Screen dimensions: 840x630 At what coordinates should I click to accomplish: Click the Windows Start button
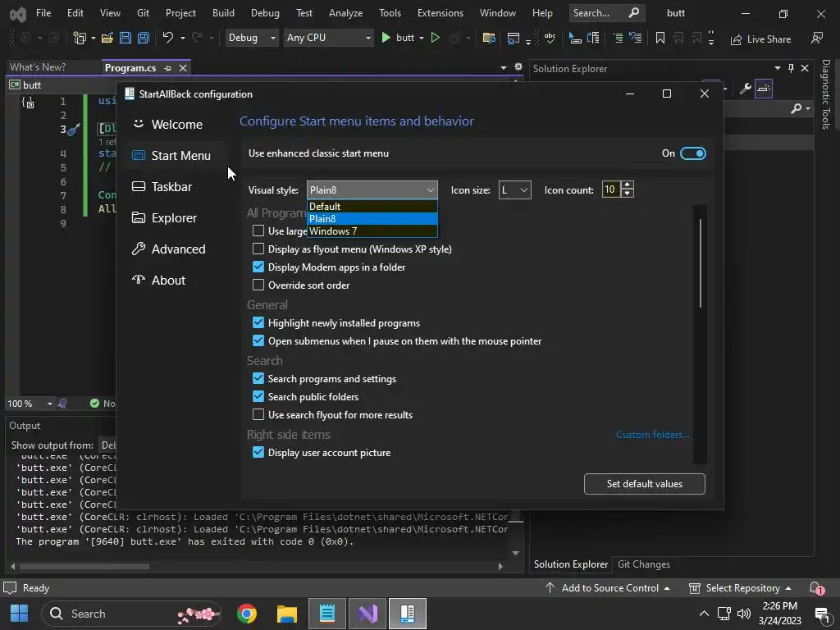point(20,614)
